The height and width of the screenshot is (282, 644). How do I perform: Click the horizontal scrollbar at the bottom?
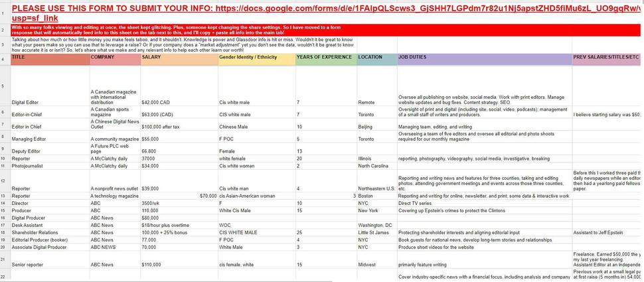(166, 281)
